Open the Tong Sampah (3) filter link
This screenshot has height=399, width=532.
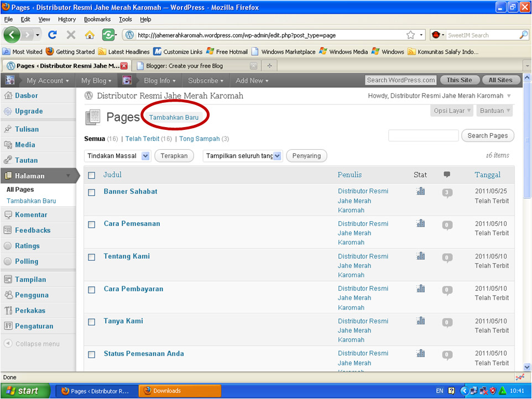204,139
